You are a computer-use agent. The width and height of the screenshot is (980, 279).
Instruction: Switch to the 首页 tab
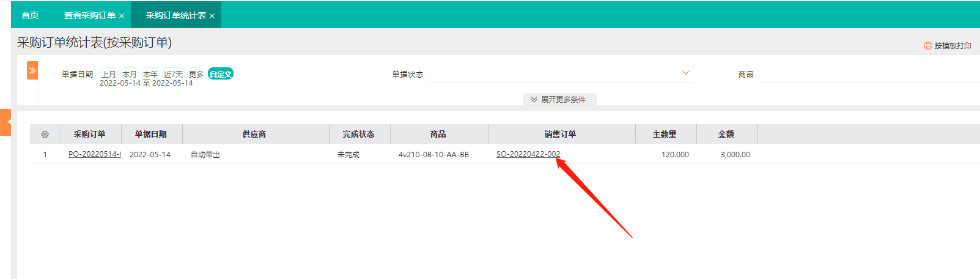pos(30,15)
